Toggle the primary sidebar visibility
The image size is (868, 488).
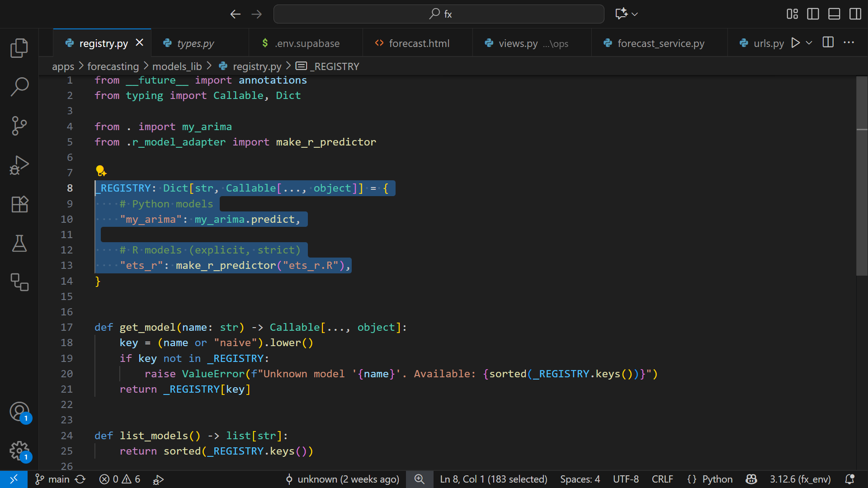pos(812,14)
